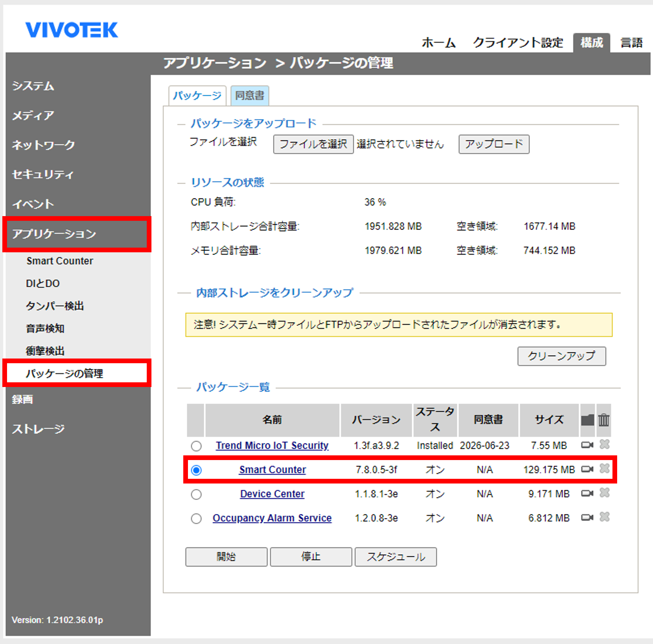653x644 pixels.
Task: Expand the ネットワーク sidebar section
Action: point(43,145)
